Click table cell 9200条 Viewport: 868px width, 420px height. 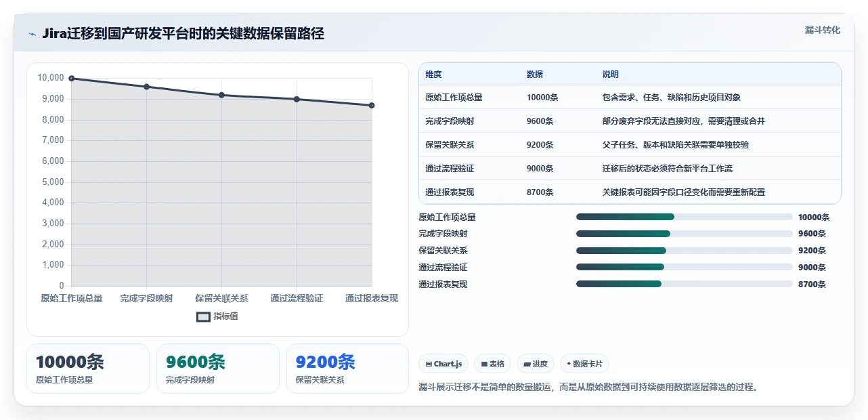pos(540,145)
